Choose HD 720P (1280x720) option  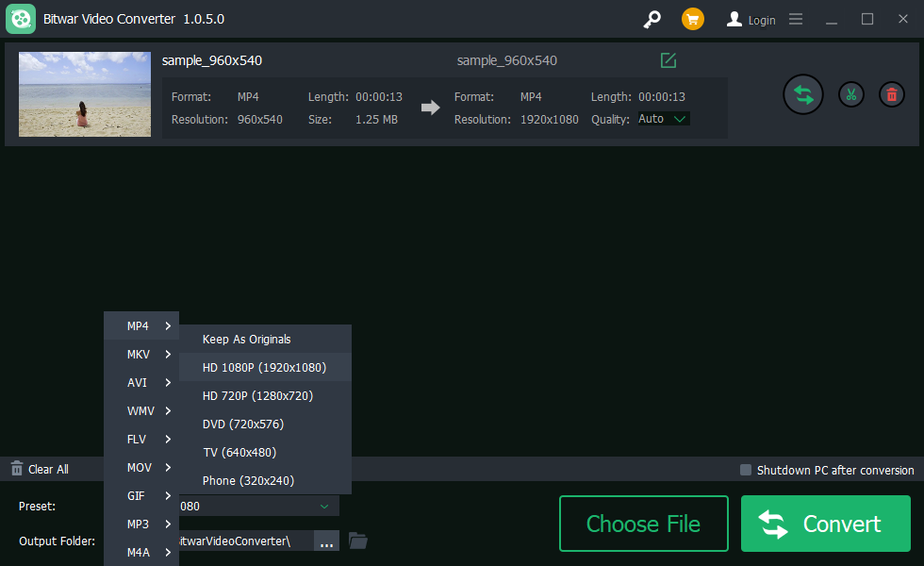coord(265,395)
